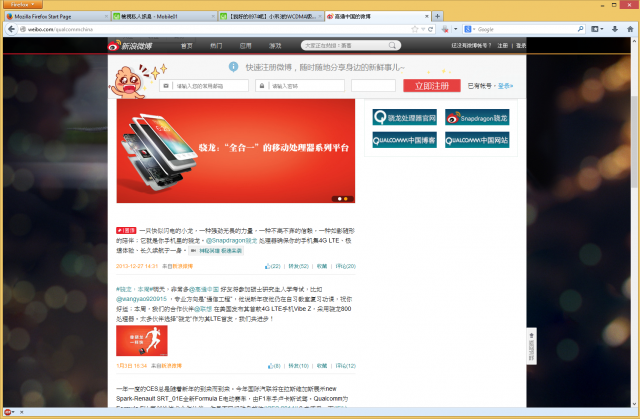Expand the add-on icon dropdown arrow
The height and width of the screenshot is (419, 640).
point(456,29)
